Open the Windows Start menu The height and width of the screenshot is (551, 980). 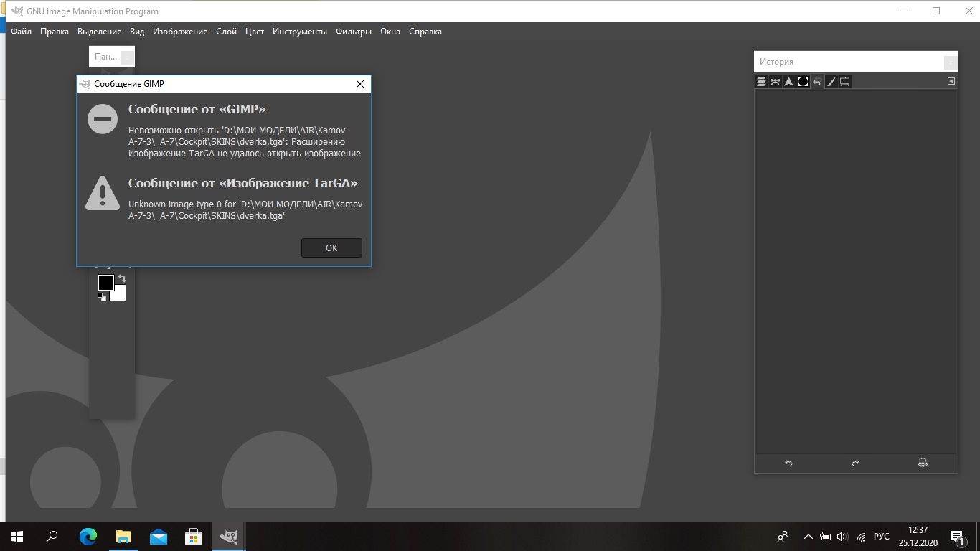click(x=17, y=537)
